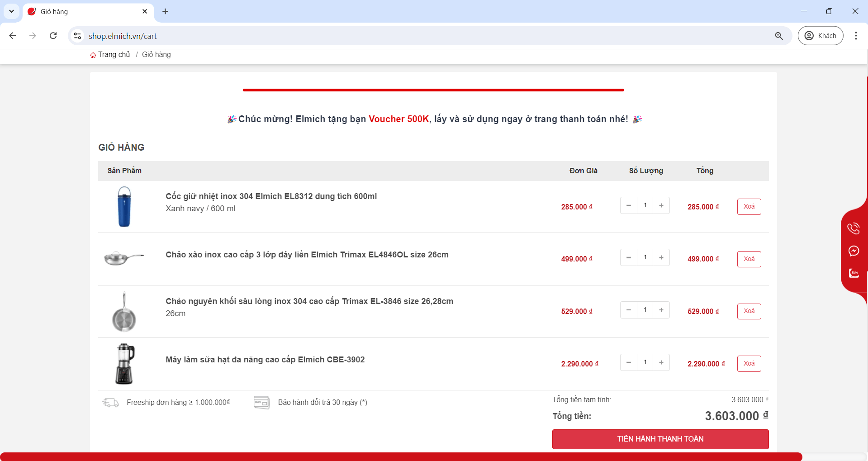
Task: Open site information icon in address bar
Action: coord(78,36)
